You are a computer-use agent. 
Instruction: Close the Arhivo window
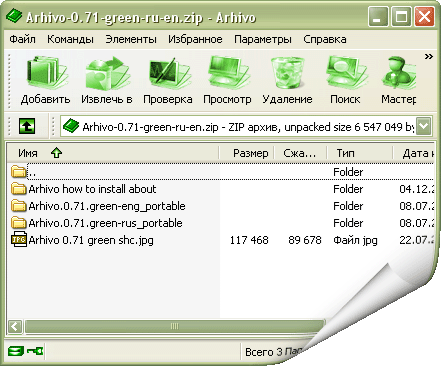click(x=424, y=16)
